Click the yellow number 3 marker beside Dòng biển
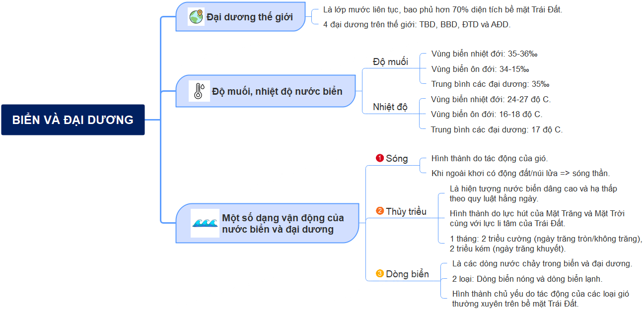The width and height of the screenshot is (644, 310). tap(380, 273)
